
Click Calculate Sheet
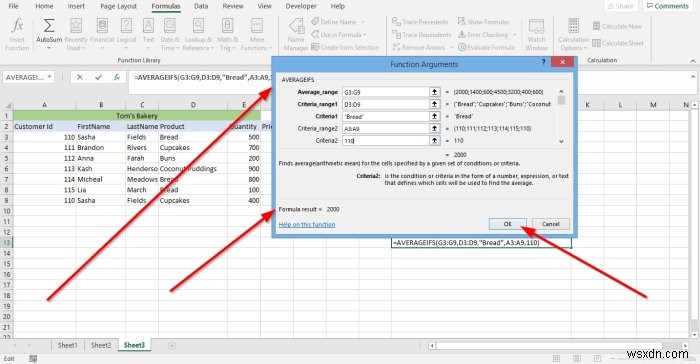click(618, 43)
